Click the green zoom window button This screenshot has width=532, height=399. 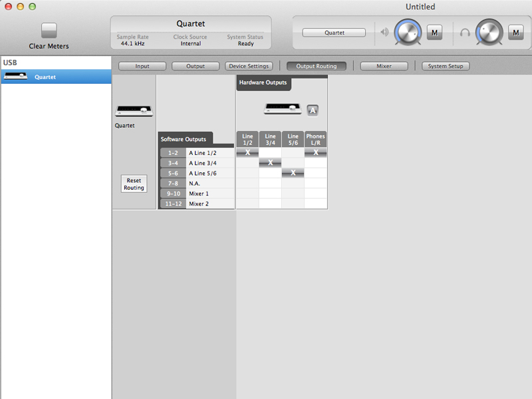32,7
